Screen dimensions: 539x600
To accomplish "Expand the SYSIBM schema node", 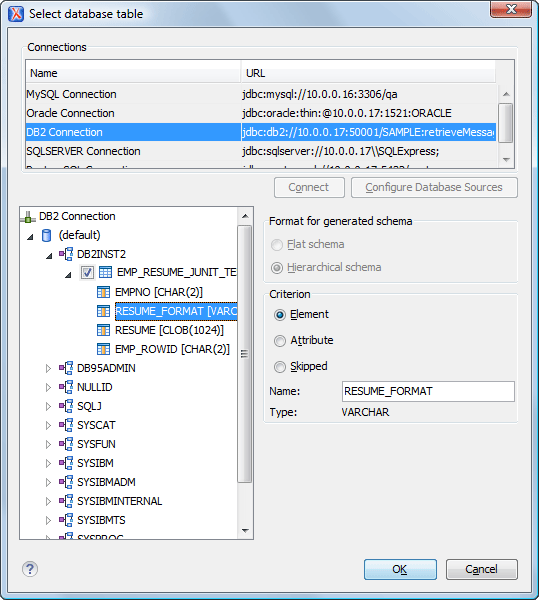I will [x=48, y=463].
